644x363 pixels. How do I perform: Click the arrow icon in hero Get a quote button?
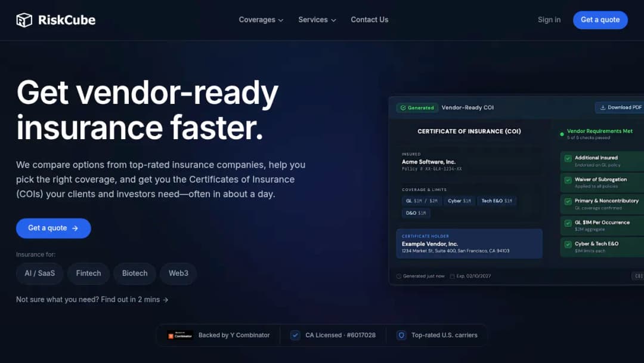click(x=75, y=228)
